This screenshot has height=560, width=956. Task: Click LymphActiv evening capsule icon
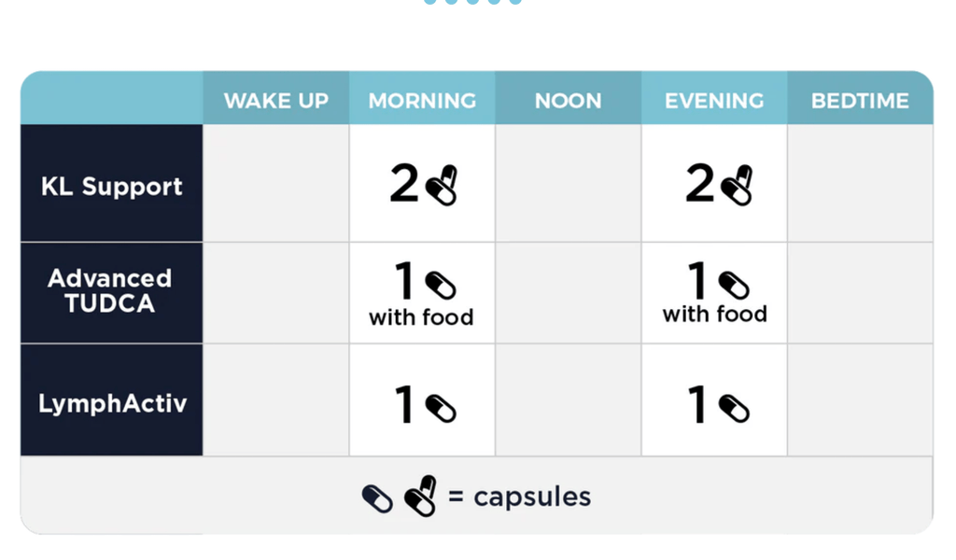click(x=735, y=408)
